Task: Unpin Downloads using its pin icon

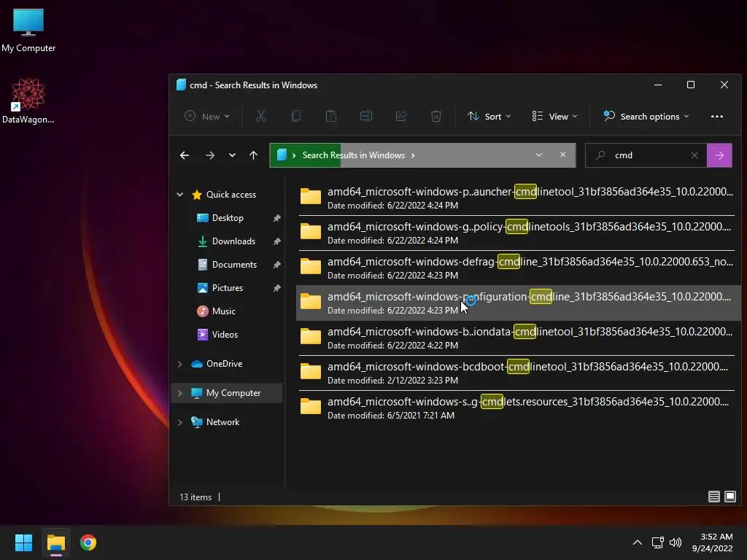Action: pyautogui.click(x=276, y=241)
